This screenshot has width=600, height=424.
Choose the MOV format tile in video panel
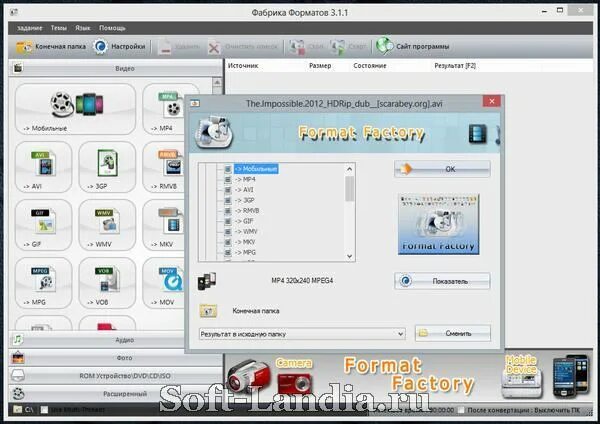click(165, 283)
